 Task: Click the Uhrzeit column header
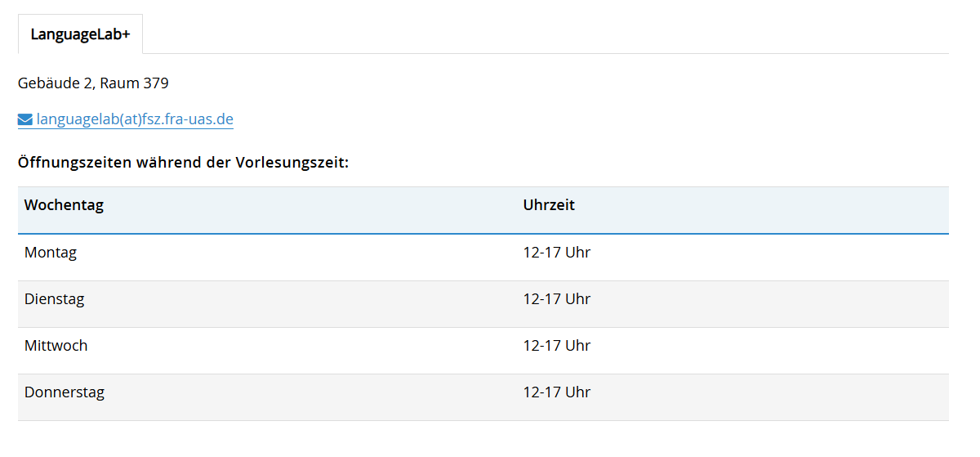(549, 205)
